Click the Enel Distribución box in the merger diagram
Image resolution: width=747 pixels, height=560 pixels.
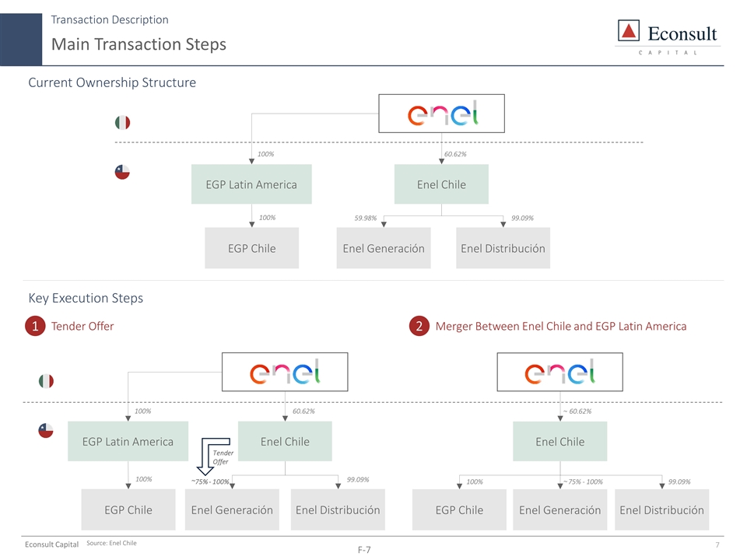[x=661, y=510]
